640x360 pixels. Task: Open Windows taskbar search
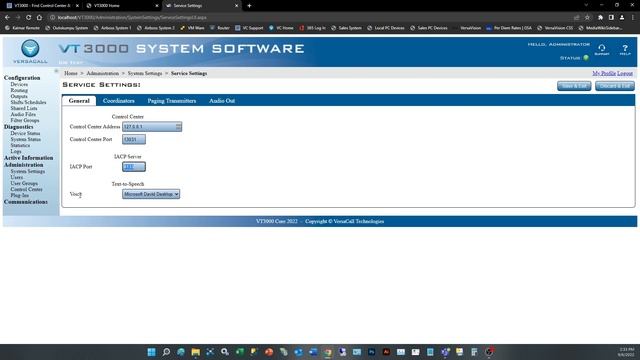tap(166, 352)
